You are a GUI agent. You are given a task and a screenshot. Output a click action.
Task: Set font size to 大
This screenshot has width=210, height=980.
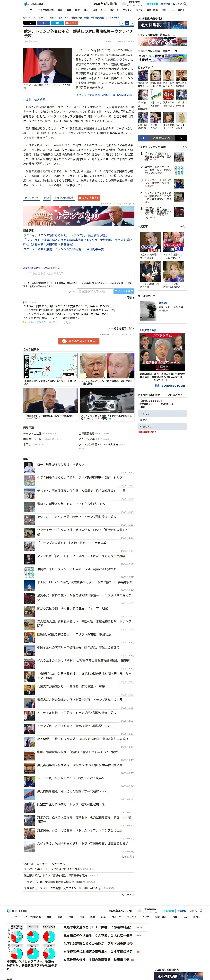tap(132, 23)
